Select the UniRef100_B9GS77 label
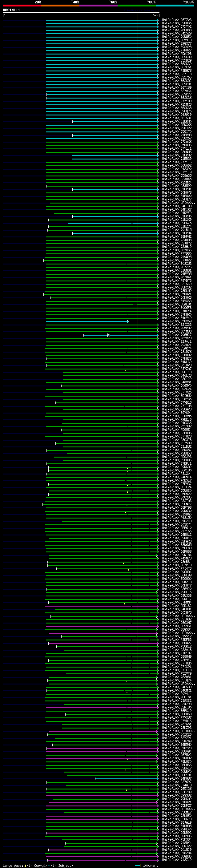 (x=177, y=43)
